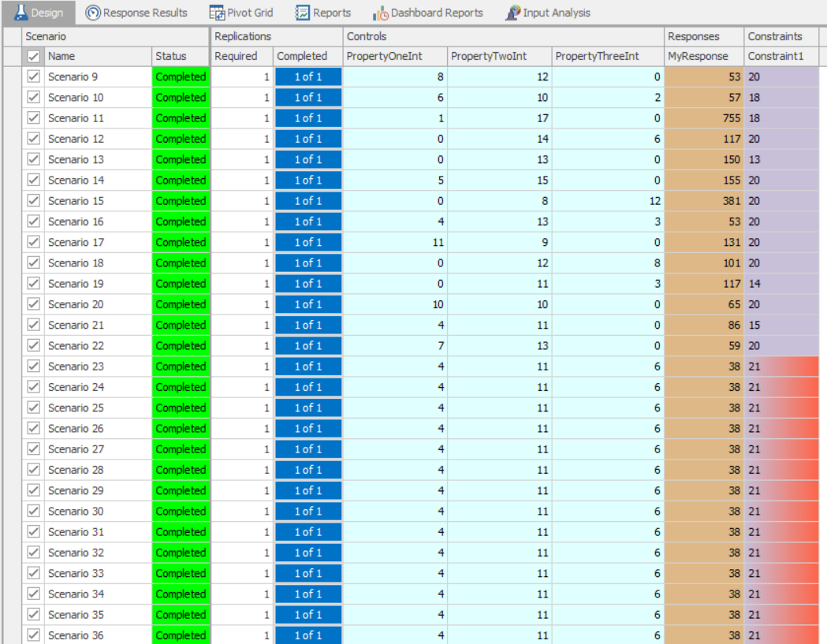Switch to the Pivot Grid tab

pos(241,13)
